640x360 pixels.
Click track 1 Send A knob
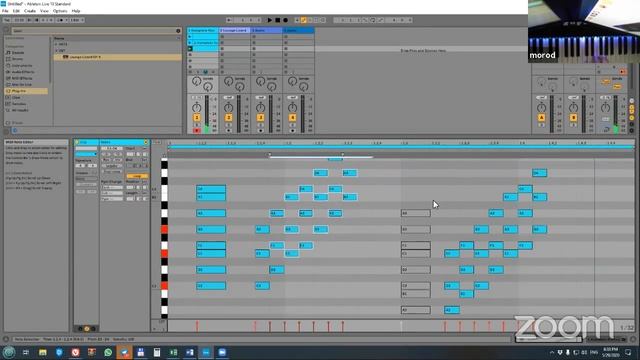[197, 81]
